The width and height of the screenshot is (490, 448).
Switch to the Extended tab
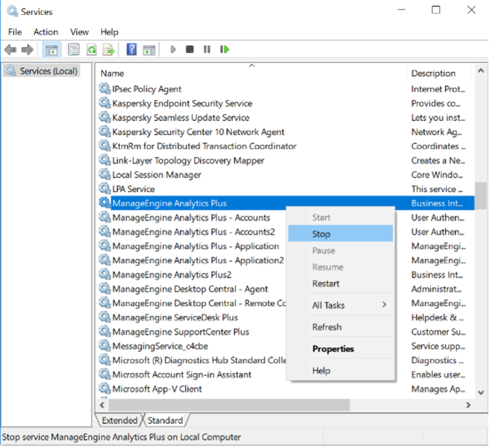pos(119,420)
